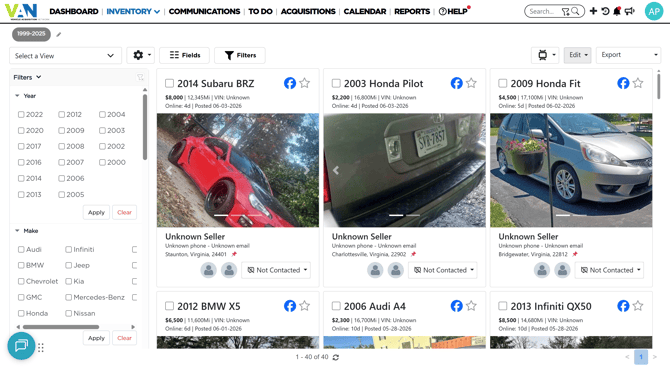
Task: Open the Communications menu
Action: click(204, 12)
